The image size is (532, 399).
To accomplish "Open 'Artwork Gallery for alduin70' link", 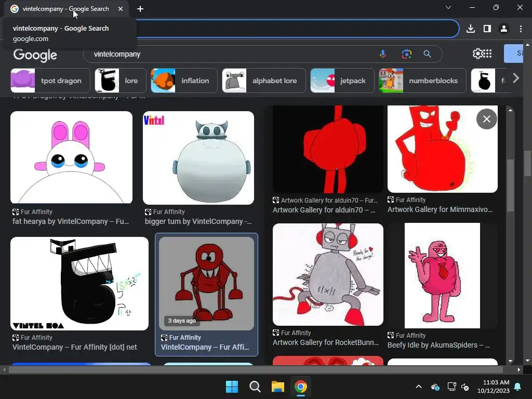I will pyautogui.click(x=324, y=210).
